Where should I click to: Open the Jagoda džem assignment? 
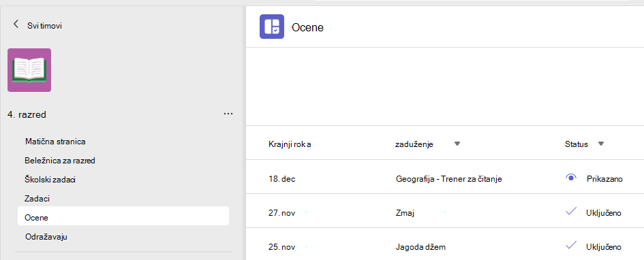pyautogui.click(x=420, y=247)
